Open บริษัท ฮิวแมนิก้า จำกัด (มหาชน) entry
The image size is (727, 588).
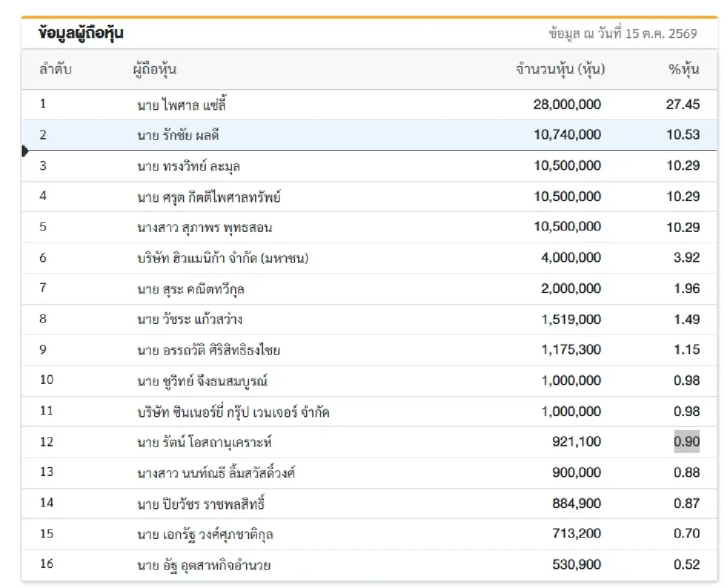coord(224,259)
